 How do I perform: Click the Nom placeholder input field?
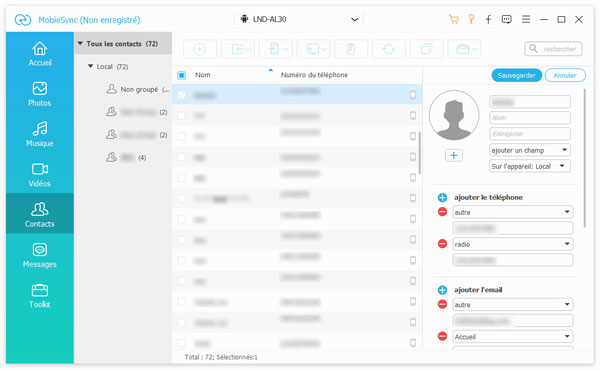point(530,118)
